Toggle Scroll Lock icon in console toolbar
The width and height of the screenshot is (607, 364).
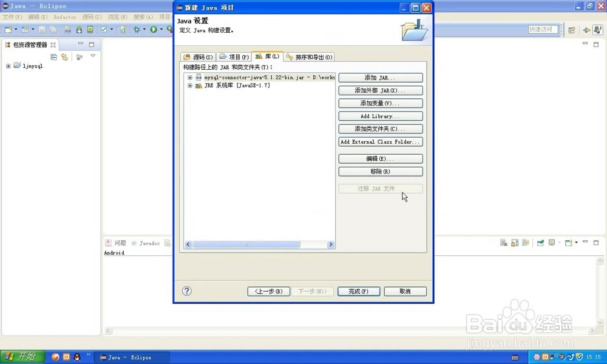pos(515,243)
